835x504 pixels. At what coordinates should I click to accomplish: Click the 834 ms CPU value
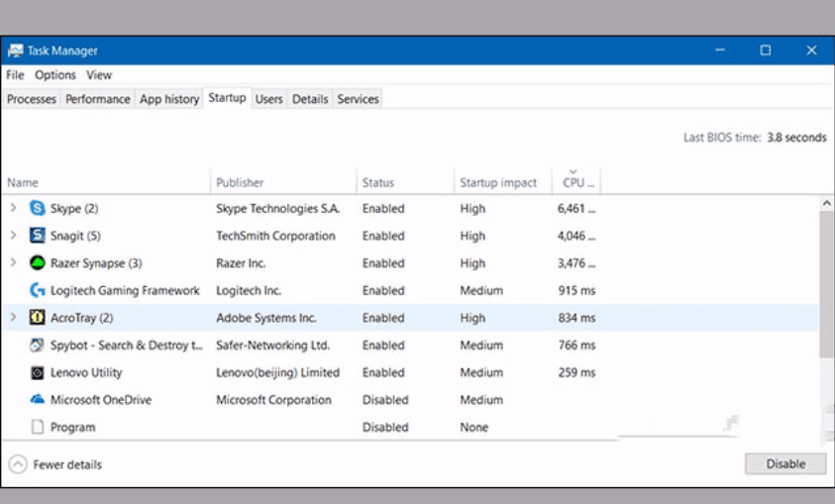[576, 318]
